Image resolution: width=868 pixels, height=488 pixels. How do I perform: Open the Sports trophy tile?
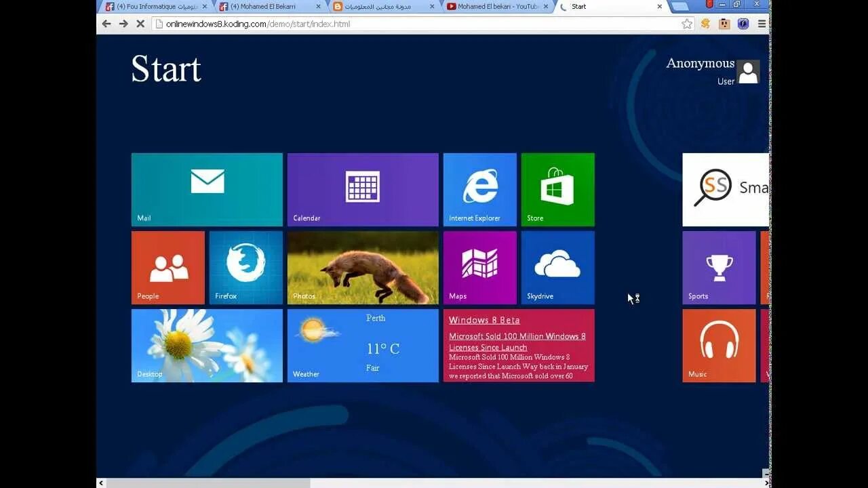719,268
